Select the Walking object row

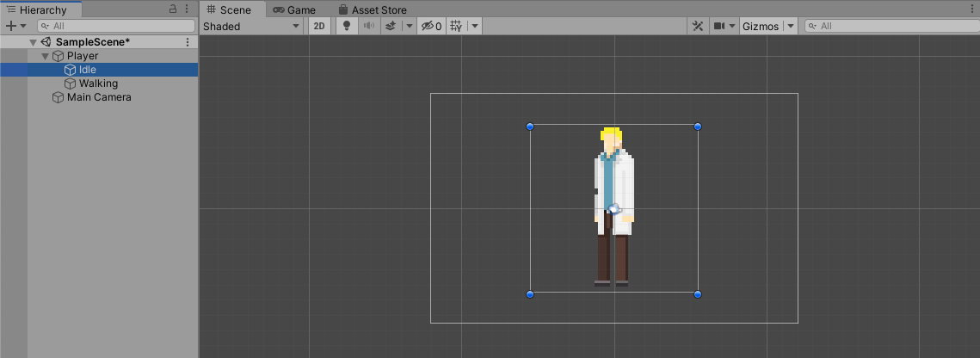click(x=99, y=83)
